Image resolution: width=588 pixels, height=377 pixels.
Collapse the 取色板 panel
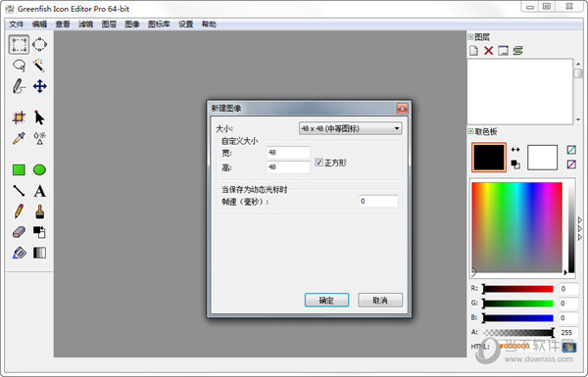point(470,131)
